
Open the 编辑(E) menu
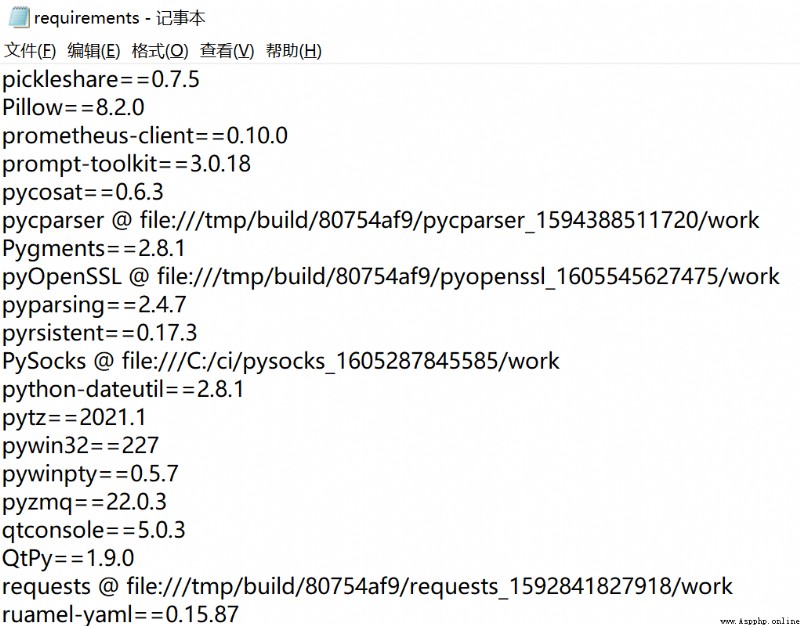[94, 51]
